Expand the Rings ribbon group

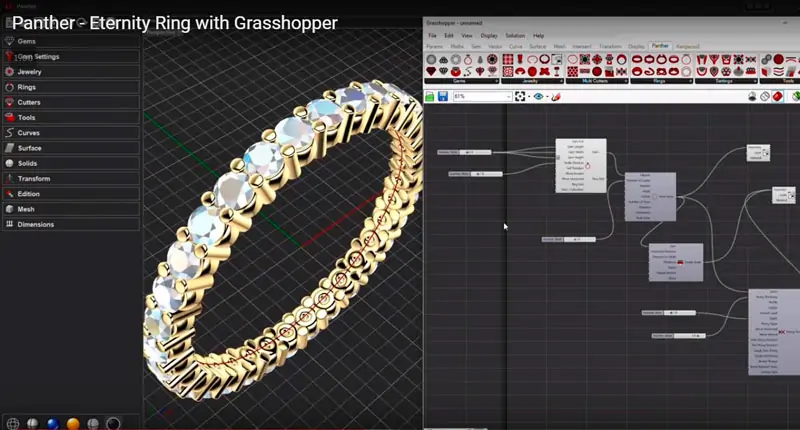tap(662, 81)
